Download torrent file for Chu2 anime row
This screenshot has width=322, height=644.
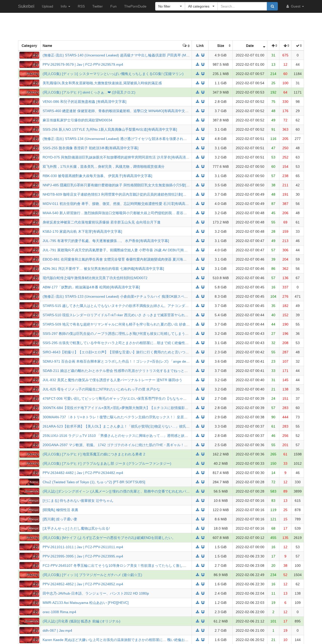coord(198,482)
